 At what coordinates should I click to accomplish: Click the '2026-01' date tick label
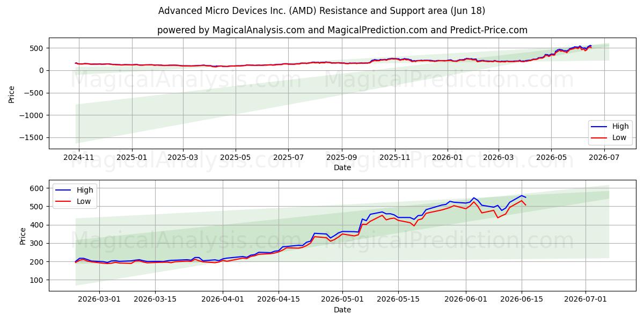tap(447, 157)
